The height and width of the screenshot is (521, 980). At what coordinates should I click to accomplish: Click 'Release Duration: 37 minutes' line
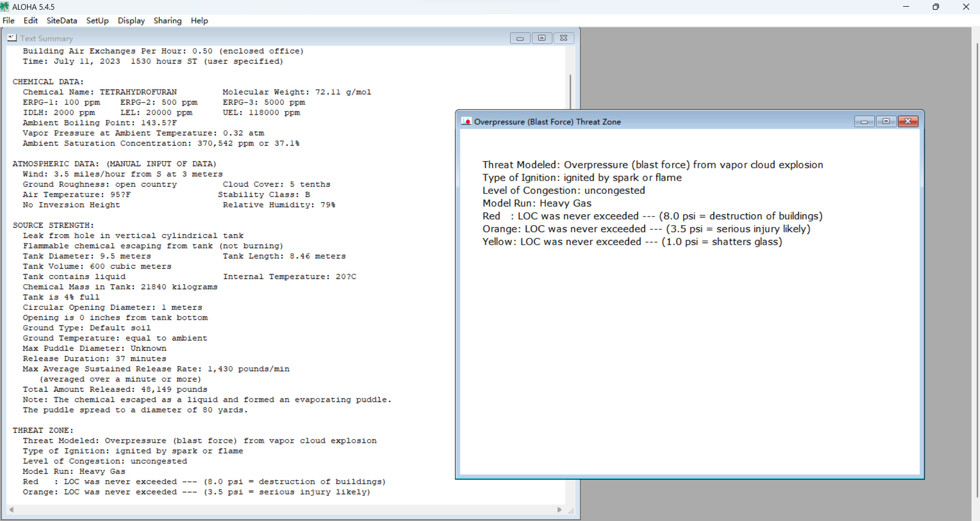pyautogui.click(x=94, y=358)
